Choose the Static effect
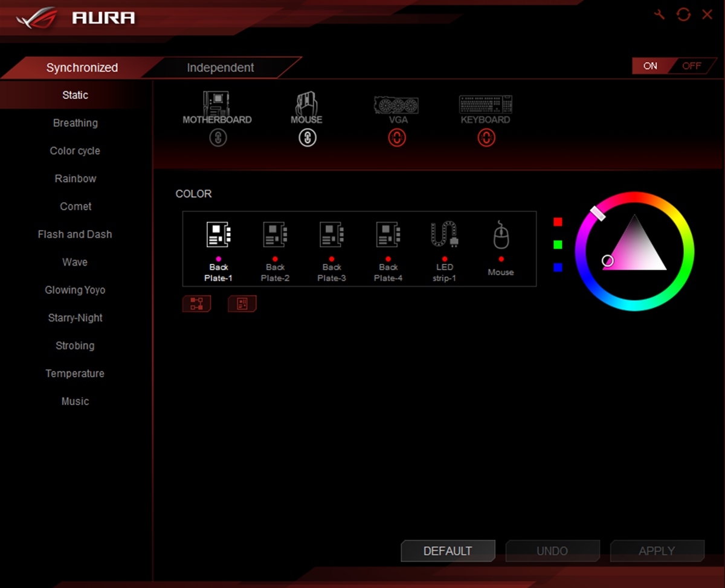The height and width of the screenshot is (588, 725). pyautogui.click(x=76, y=95)
